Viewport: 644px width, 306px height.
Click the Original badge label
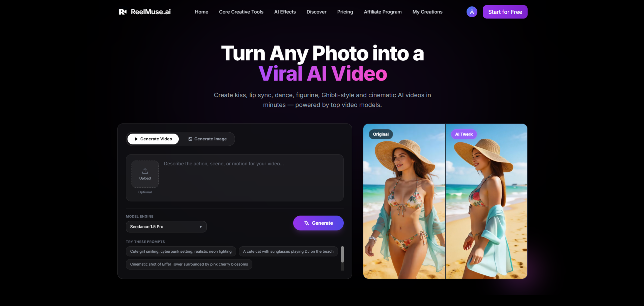[381, 134]
